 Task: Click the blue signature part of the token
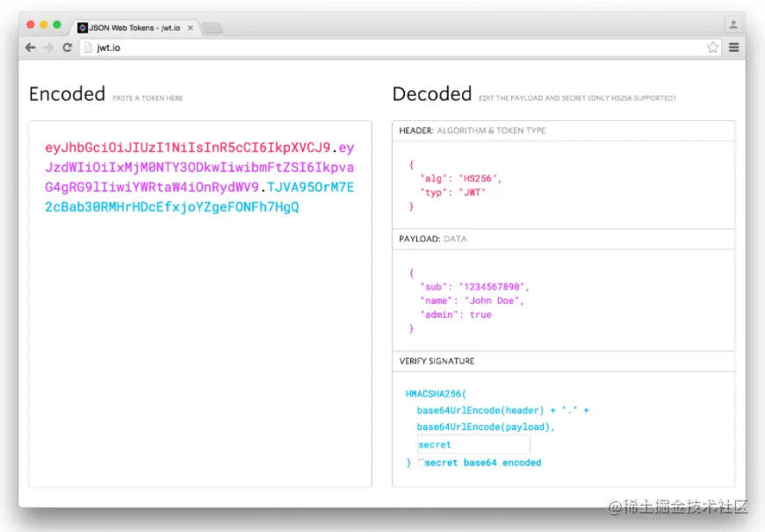point(172,207)
